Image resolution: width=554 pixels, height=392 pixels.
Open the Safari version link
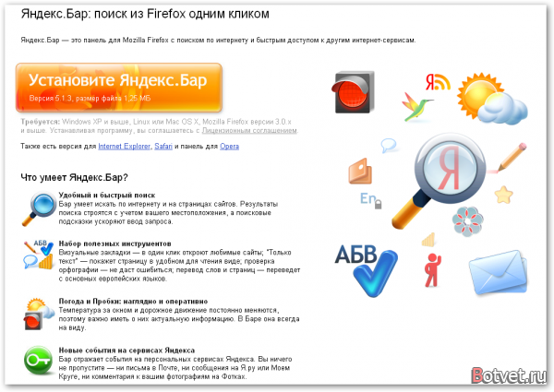click(x=163, y=146)
